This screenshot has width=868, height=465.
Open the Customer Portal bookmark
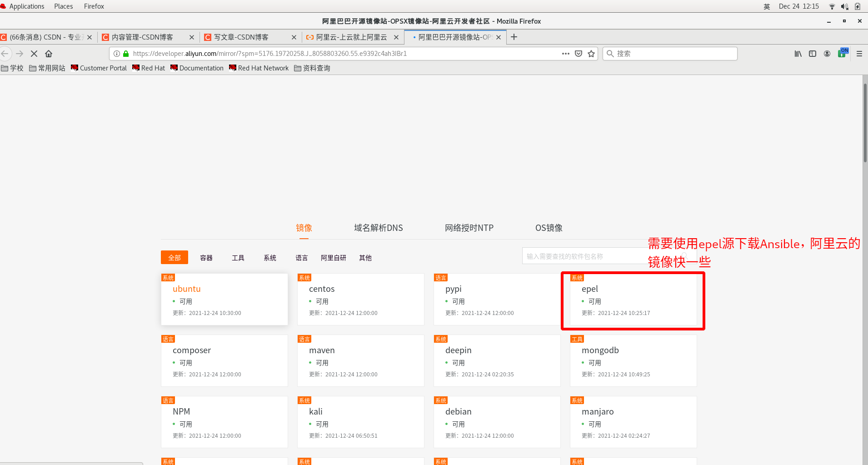(99, 68)
